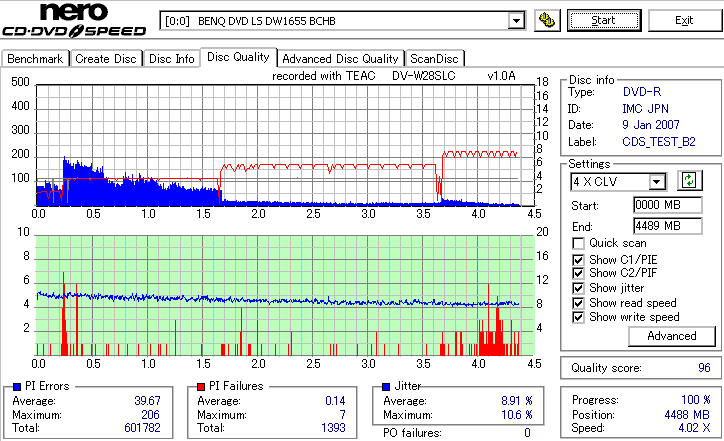The image size is (724, 441).
Task: Expand the drive list dropdown arrow
Action: [x=516, y=21]
